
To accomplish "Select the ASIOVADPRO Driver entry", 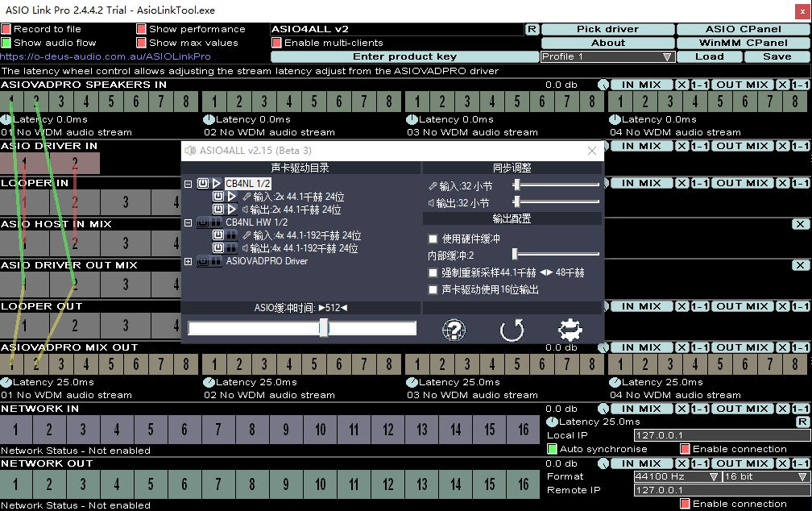I will pyautogui.click(x=267, y=261).
